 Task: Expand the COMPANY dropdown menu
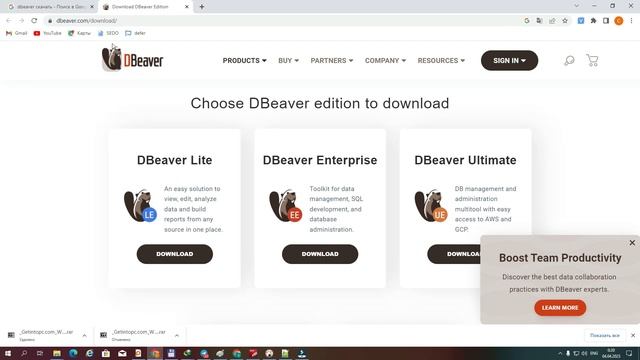click(385, 60)
